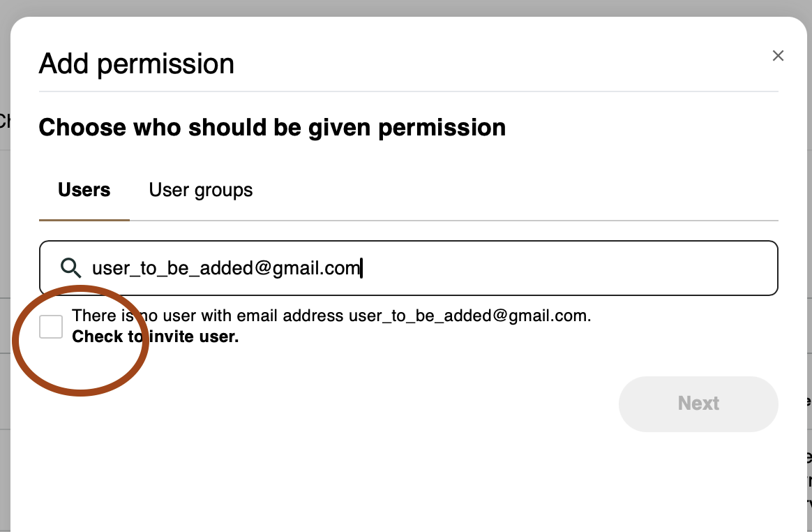Click the bold "Check to invite user." label
This screenshot has width=812, height=532.
(x=155, y=337)
